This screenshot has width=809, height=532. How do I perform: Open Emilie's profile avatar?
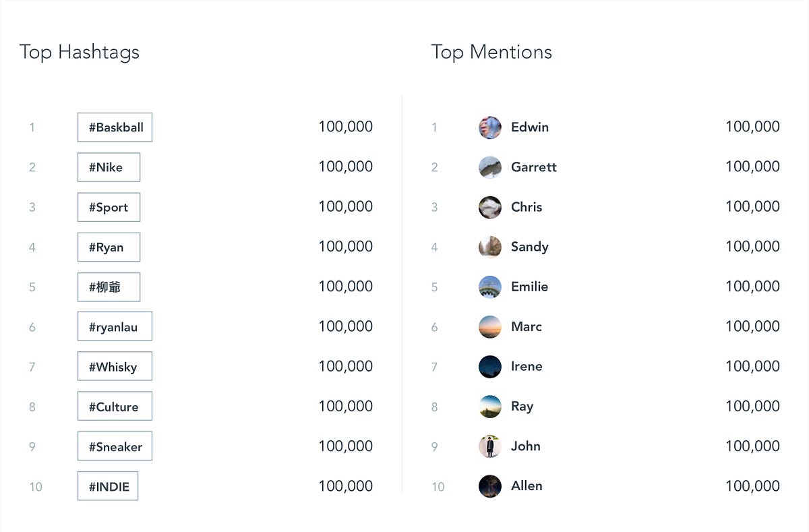[x=490, y=287]
